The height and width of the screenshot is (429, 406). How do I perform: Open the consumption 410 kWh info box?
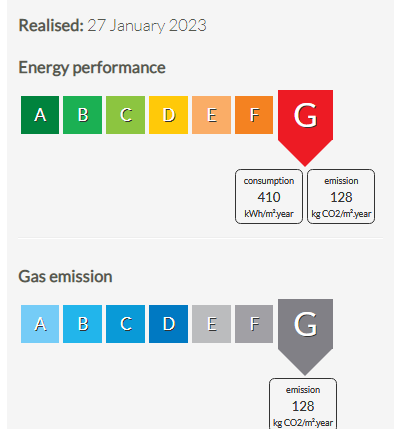(x=269, y=196)
